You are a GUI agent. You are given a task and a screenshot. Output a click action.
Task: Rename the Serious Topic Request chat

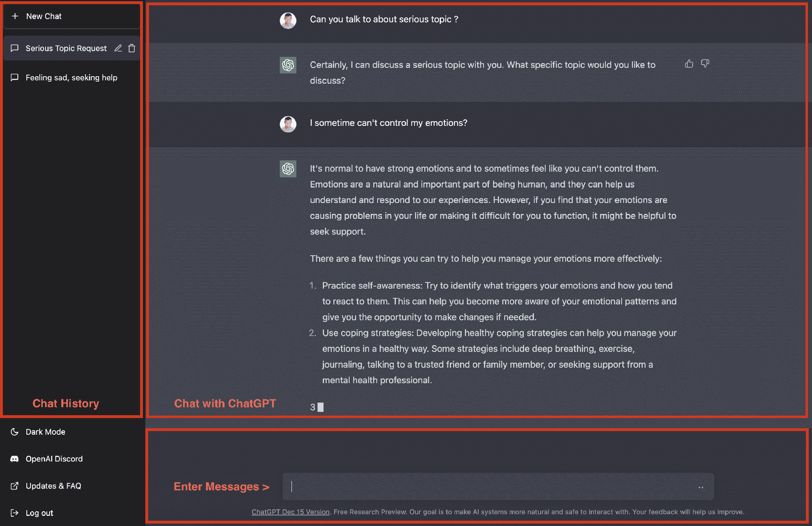[x=118, y=48]
